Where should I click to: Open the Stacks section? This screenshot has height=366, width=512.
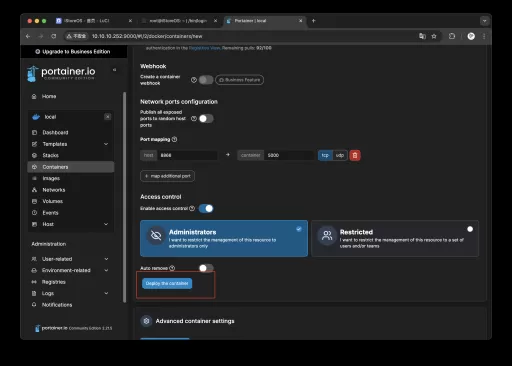(50, 155)
